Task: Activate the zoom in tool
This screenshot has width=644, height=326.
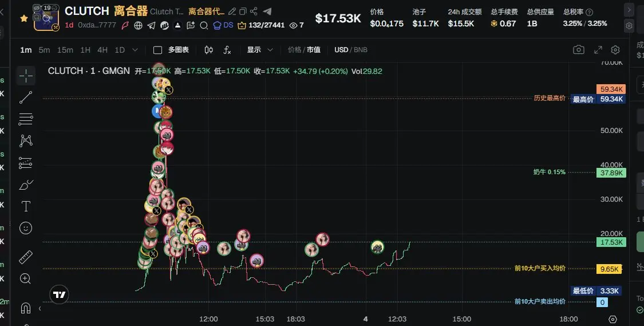Action: (25, 278)
